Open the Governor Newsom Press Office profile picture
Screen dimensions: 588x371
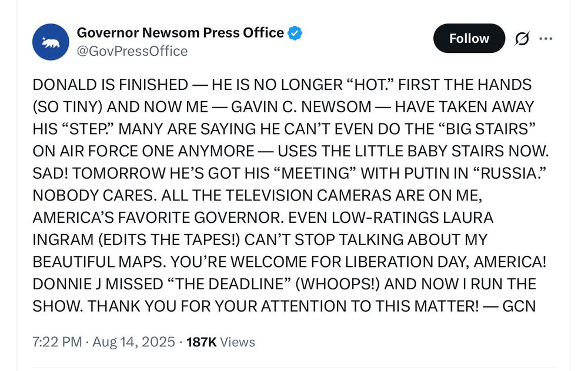(51, 42)
